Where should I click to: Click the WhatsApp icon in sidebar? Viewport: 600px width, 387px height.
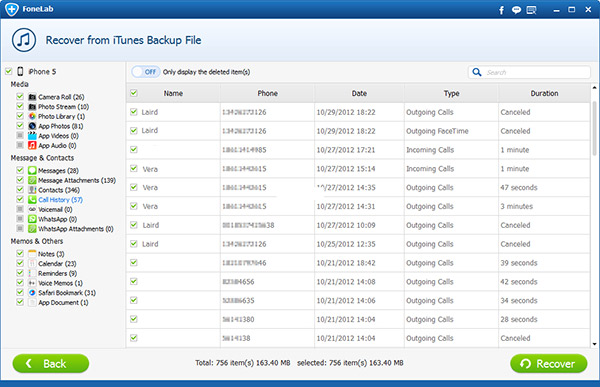pos(32,219)
